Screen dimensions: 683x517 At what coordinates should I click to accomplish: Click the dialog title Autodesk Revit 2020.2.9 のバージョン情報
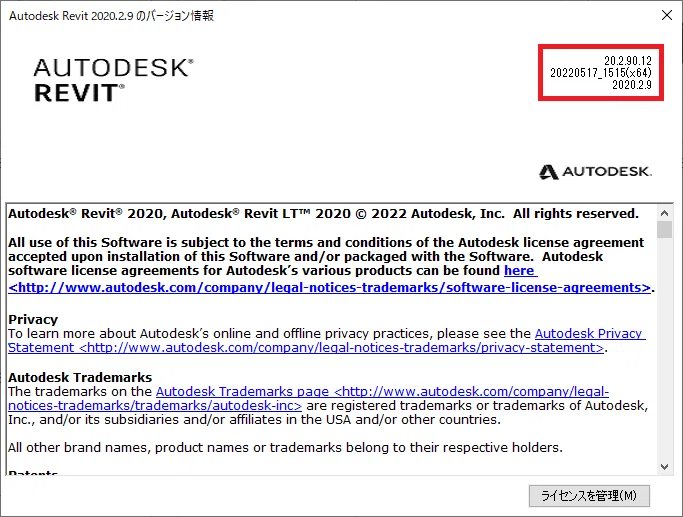(x=112, y=16)
